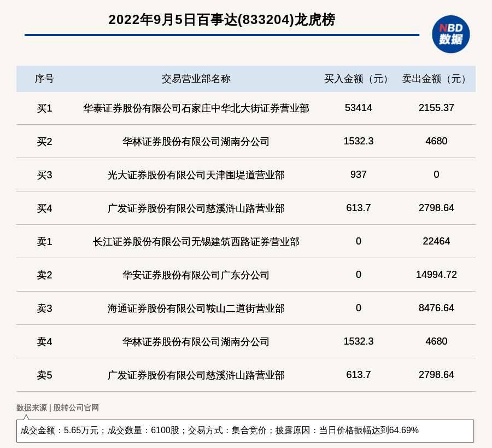Select 华安证券股份有限公司广东分公司
492x448 pixels.
point(196,275)
